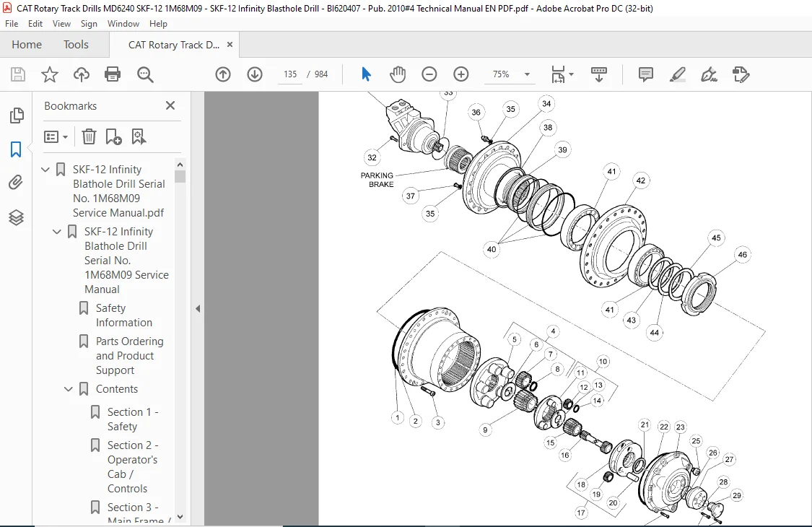The width and height of the screenshot is (812, 527).
Task: Open the Layers panel icon
Action: (x=16, y=217)
